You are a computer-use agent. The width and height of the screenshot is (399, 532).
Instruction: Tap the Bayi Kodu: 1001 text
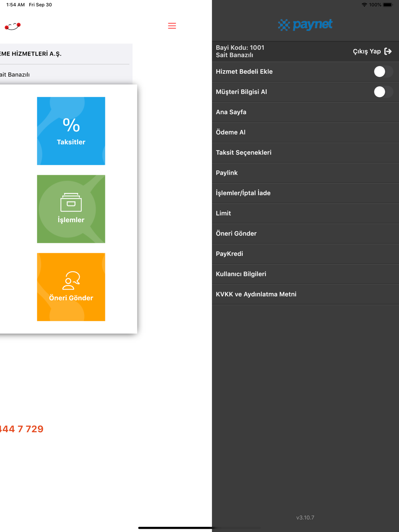coord(240,47)
